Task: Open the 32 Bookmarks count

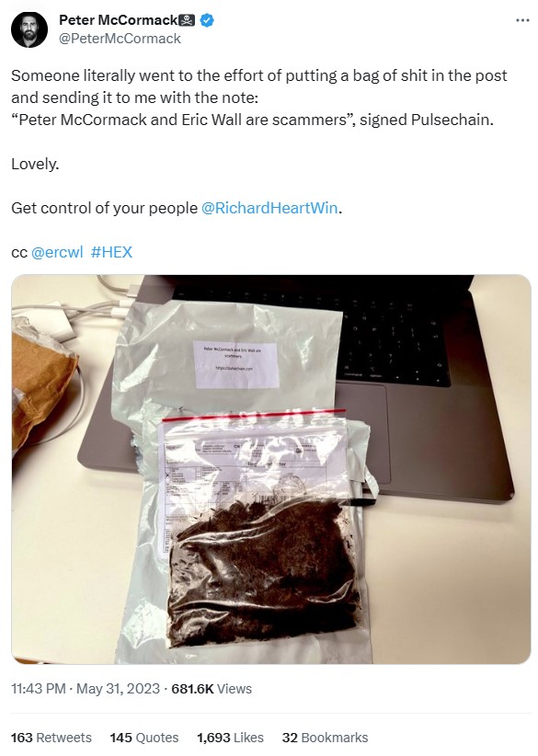Action: tap(325, 738)
